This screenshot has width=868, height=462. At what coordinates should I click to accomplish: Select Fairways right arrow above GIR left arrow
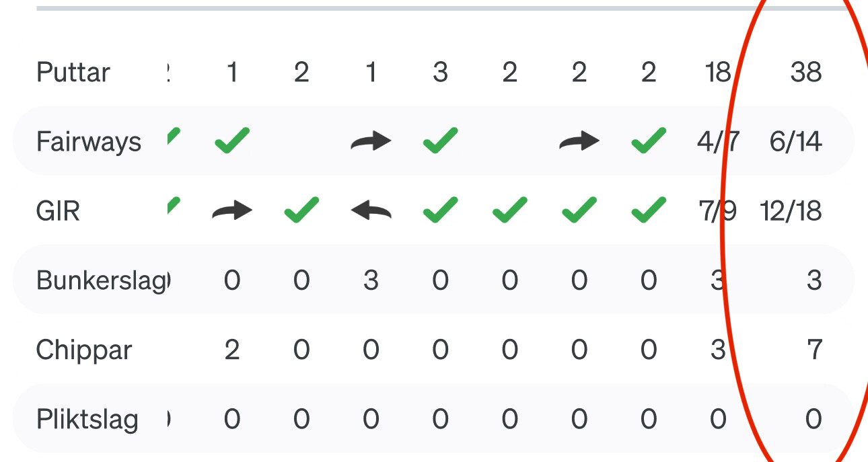371,141
